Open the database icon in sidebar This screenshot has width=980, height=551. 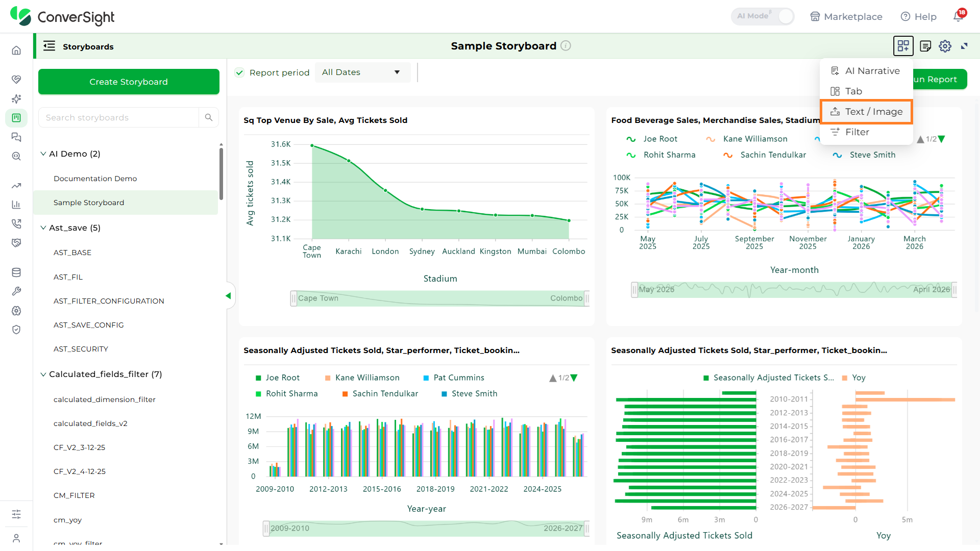[x=16, y=272]
